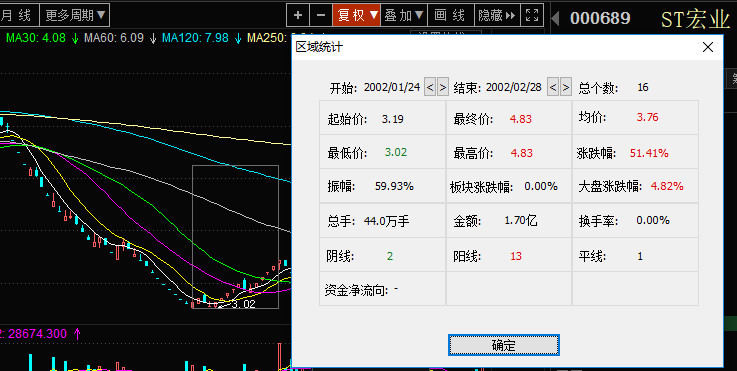Open the 更多周期 period dropdown
Viewport: 737px width, 371px height.
75,16
